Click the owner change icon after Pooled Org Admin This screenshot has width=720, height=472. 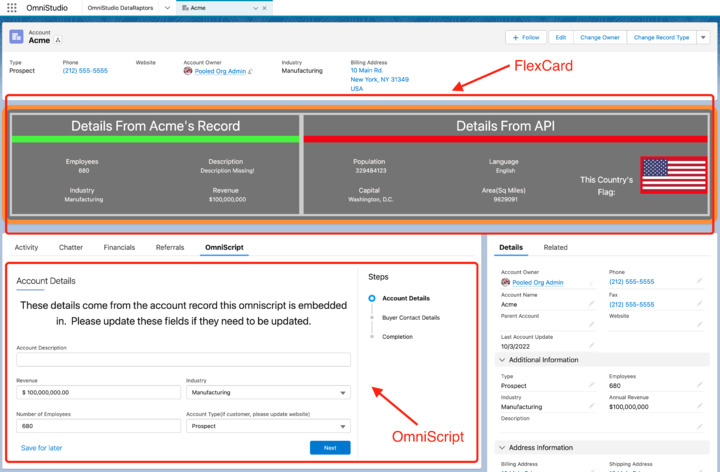pyautogui.click(x=250, y=71)
